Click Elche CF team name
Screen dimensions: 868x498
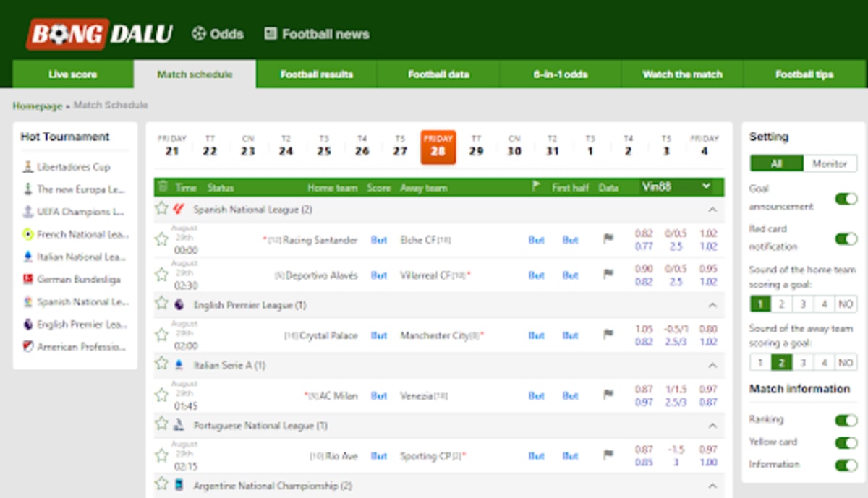[417, 240]
